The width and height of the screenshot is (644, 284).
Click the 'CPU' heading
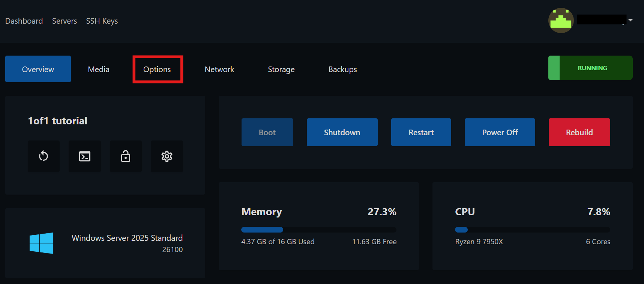tap(465, 212)
